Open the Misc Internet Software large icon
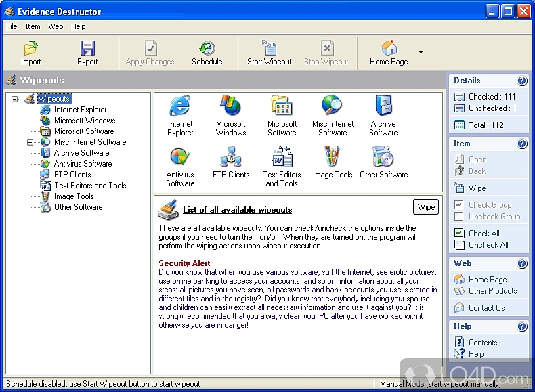Screen dimensions: 535x392 333,106
